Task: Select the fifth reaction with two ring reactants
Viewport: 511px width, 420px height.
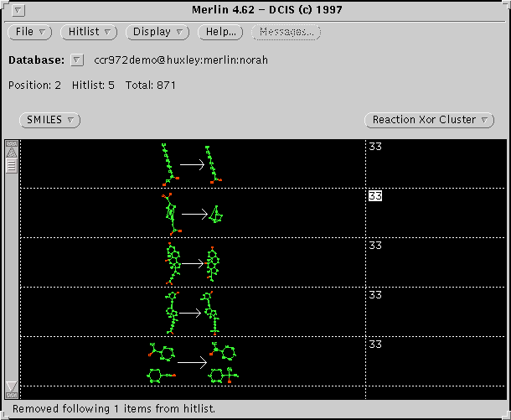Action: (193, 361)
